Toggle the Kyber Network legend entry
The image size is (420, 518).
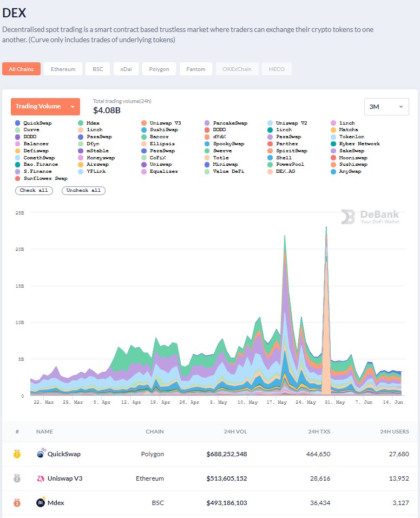coord(356,144)
